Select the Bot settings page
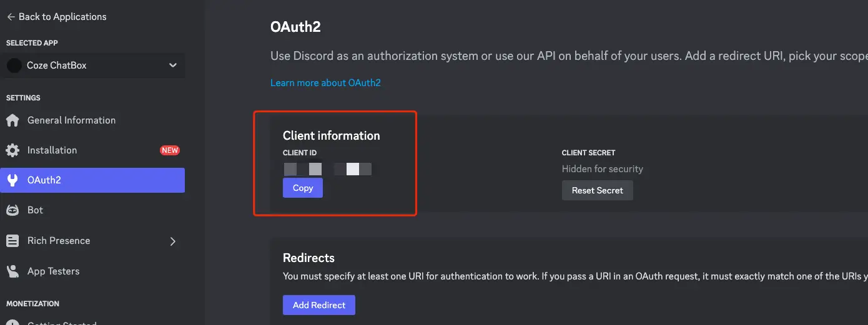868x325 pixels. (36, 210)
